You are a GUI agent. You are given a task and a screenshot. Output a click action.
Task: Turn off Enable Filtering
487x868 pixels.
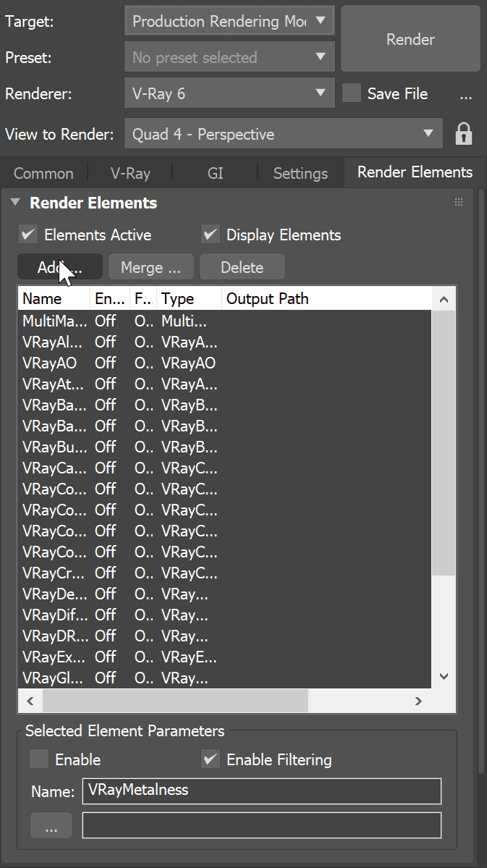210,759
